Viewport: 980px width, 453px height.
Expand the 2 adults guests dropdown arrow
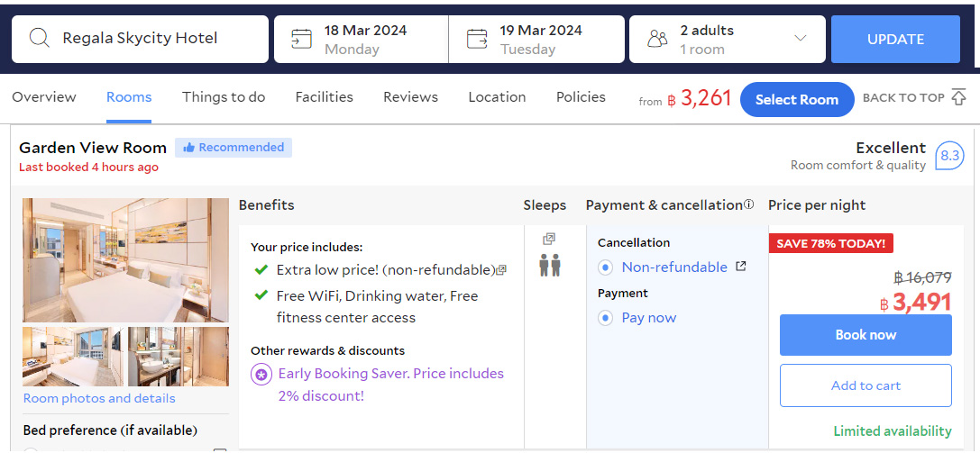(x=800, y=39)
